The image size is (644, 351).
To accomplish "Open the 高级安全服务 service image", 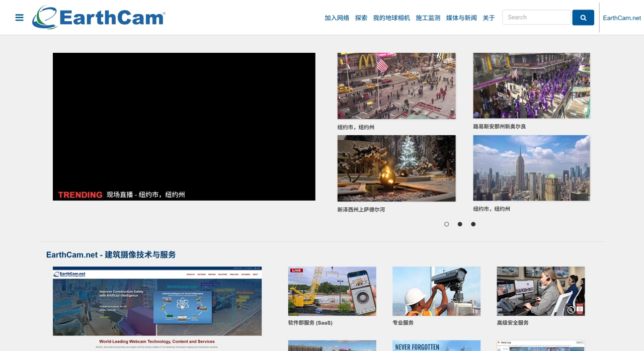I will [x=540, y=291].
